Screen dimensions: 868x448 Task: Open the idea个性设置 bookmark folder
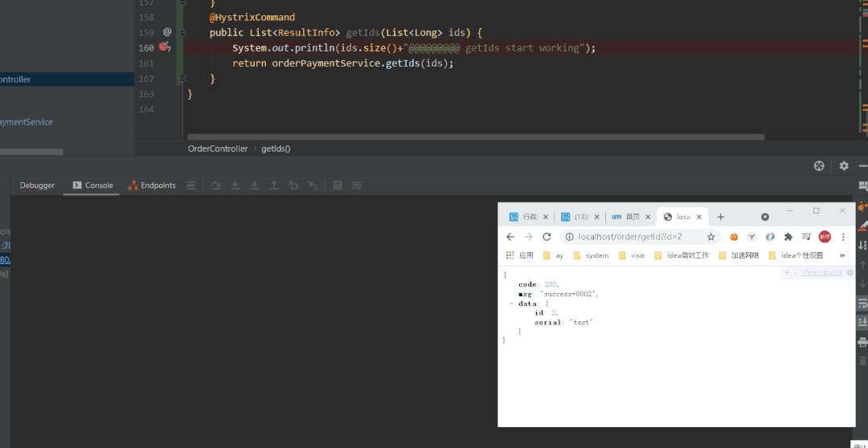[x=796, y=255]
